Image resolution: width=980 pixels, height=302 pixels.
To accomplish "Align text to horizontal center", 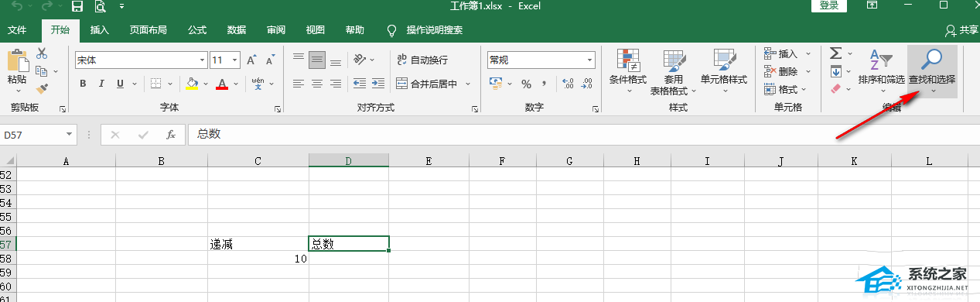I will pyautogui.click(x=317, y=84).
